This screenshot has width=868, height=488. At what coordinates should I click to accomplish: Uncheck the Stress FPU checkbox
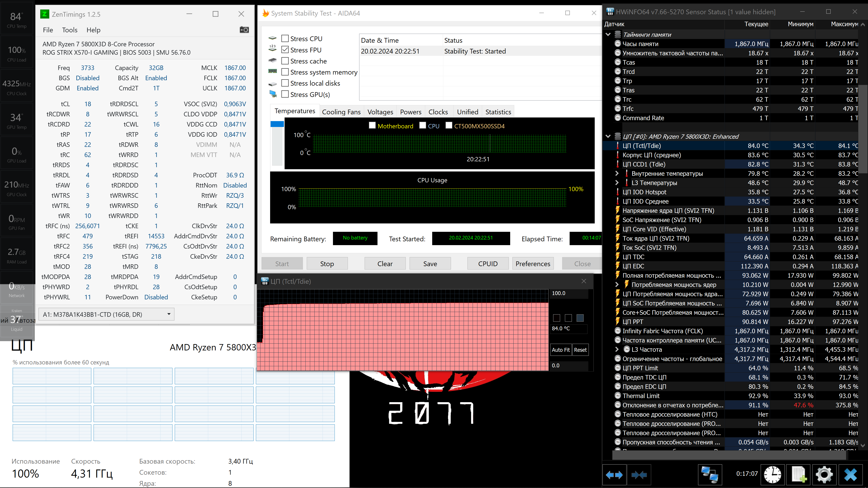pos(285,50)
